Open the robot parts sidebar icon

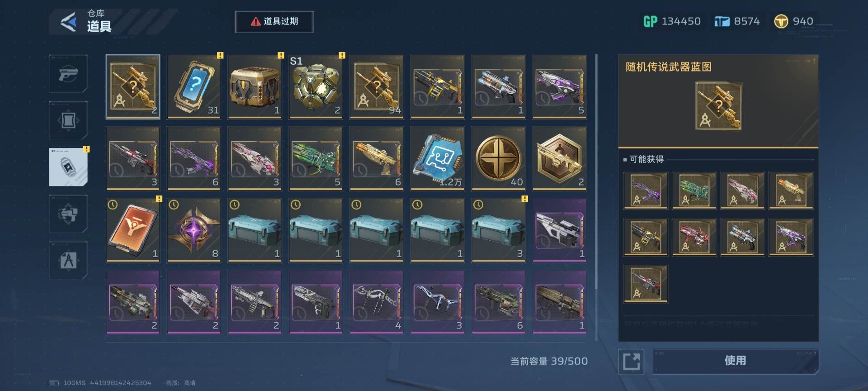click(x=68, y=214)
